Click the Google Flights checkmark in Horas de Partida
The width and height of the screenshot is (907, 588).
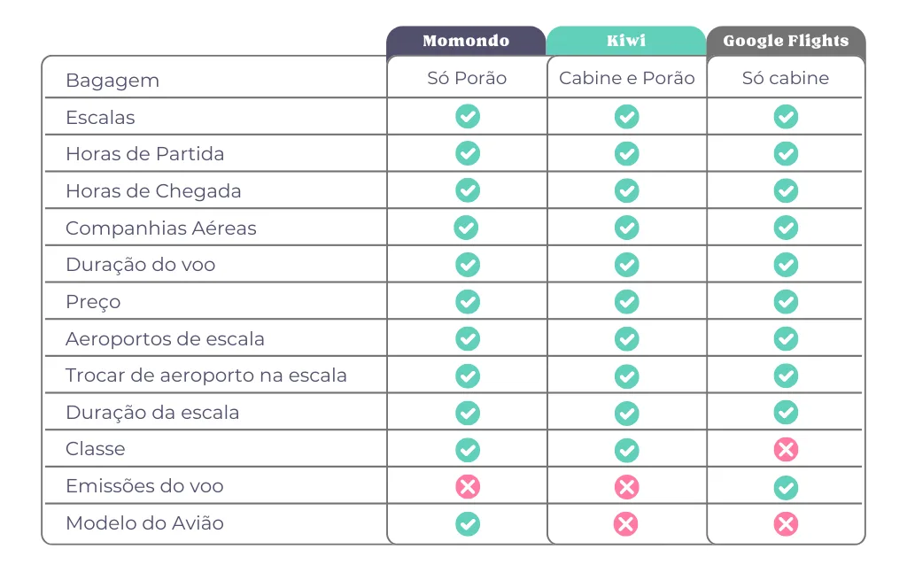[786, 153]
